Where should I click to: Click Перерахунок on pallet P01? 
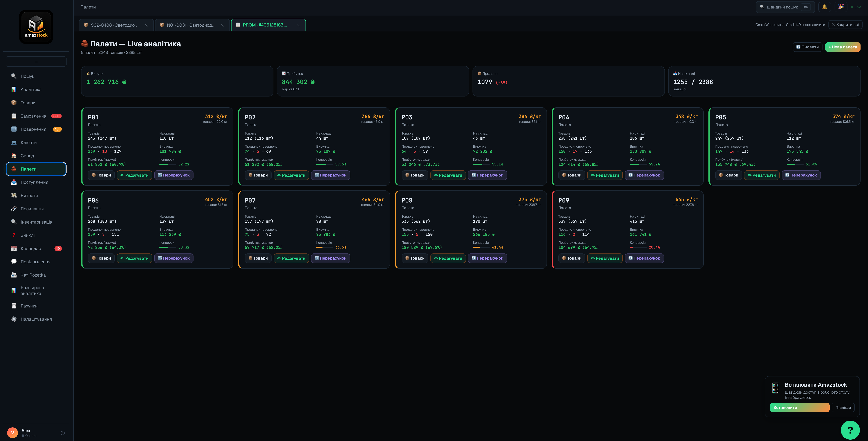click(x=174, y=175)
